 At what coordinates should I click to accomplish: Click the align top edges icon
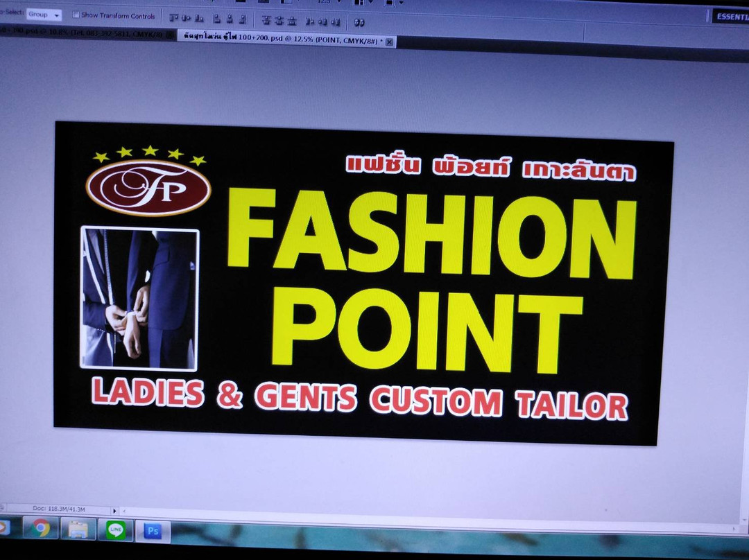173,19
